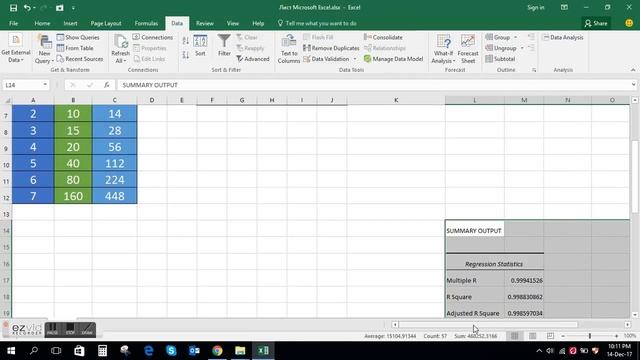Select From Table option
Screen dimensions: 640x360
[75, 48]
